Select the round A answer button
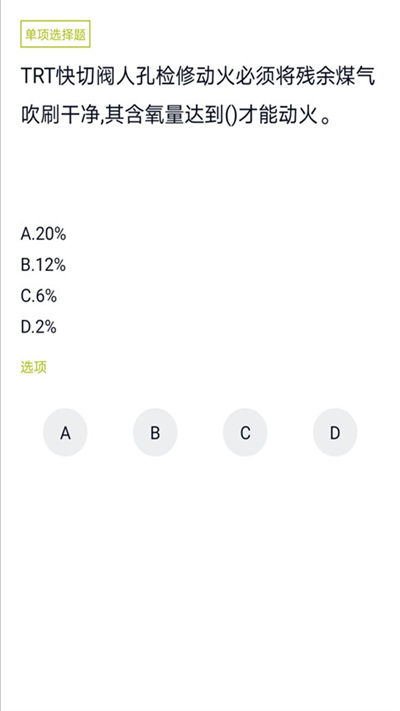Viewport: 400px width, 711px height. (x=65, y=432)
